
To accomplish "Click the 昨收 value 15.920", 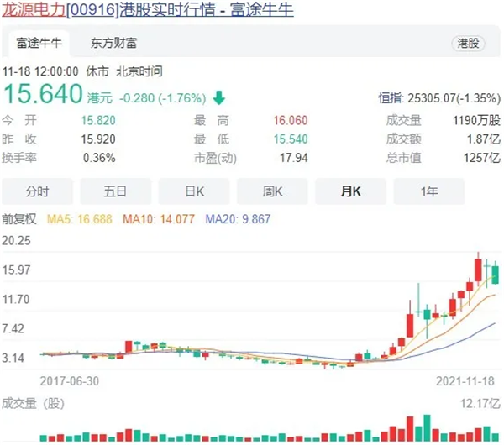I will (98, 139).
